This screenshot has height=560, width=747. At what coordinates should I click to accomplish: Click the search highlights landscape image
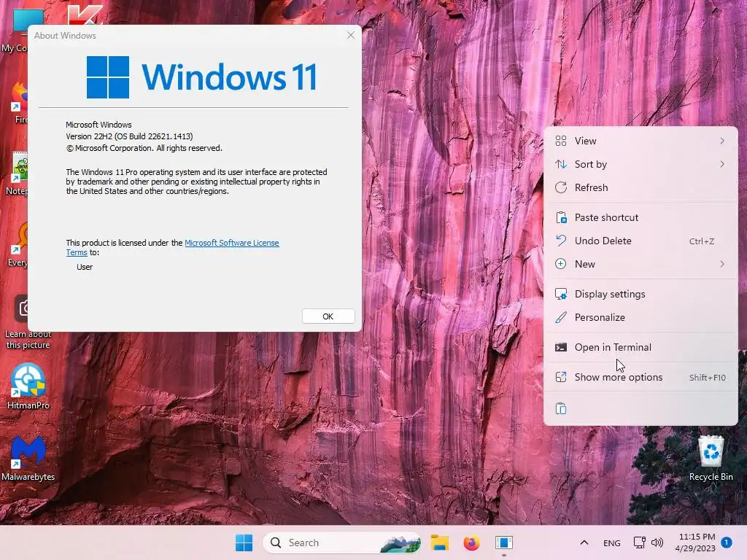tap(400, 543)
